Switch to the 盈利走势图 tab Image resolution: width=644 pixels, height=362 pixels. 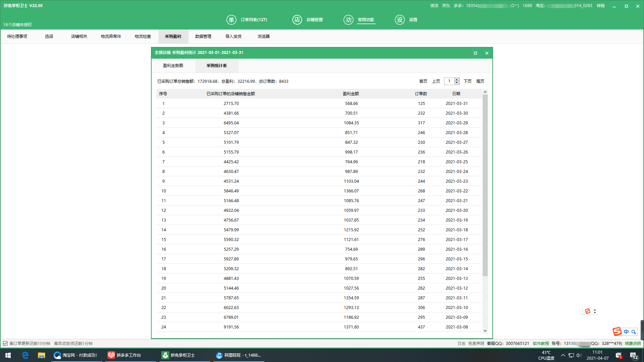173,66
